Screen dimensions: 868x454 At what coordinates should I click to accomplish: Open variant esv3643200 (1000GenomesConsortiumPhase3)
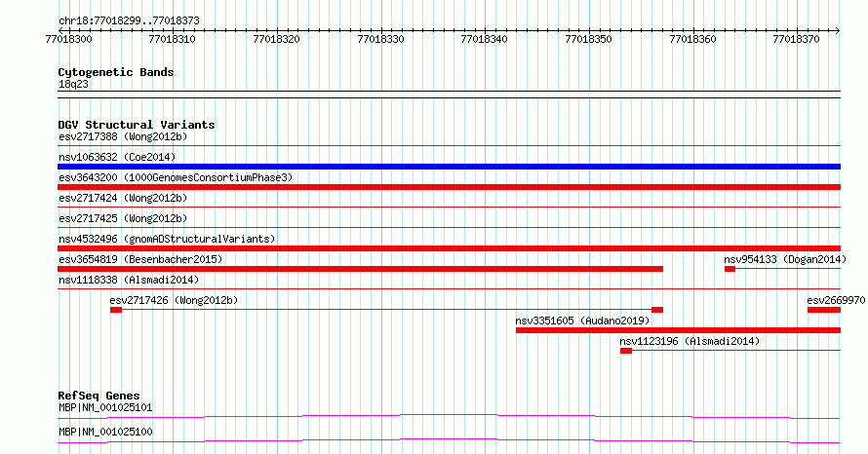coord(176,177)
